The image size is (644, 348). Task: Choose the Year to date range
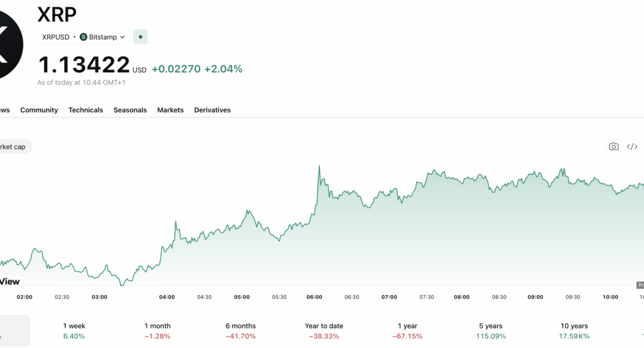[x=324, y=331]
